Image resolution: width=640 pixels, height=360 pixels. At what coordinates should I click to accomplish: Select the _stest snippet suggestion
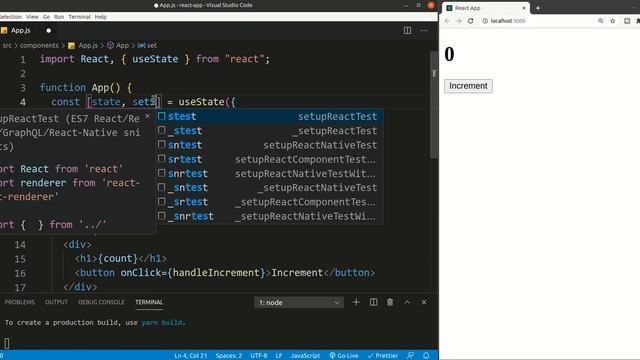click(270, 131)
